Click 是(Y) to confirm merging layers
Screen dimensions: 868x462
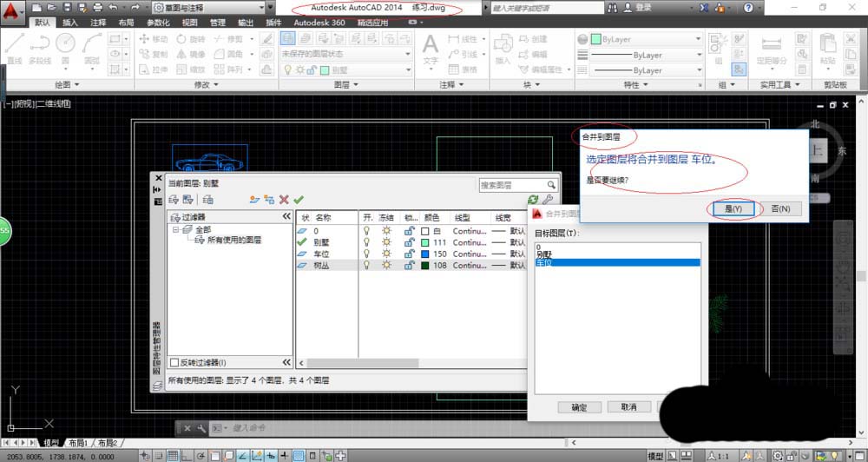[x=733, y=208]
